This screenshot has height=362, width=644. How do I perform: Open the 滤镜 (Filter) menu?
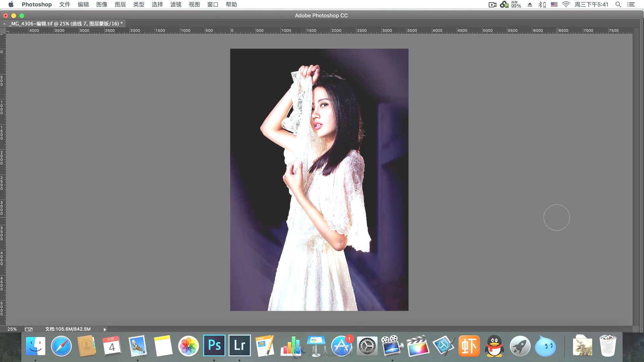[x=176, y=4]
